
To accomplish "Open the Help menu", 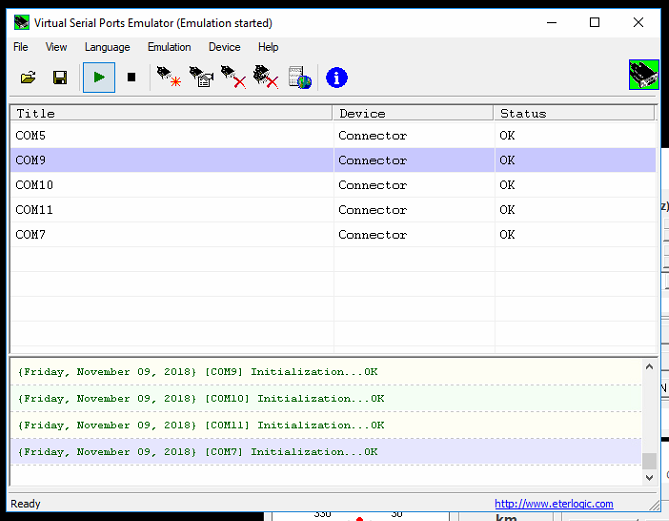I will (x=268, y=47).
